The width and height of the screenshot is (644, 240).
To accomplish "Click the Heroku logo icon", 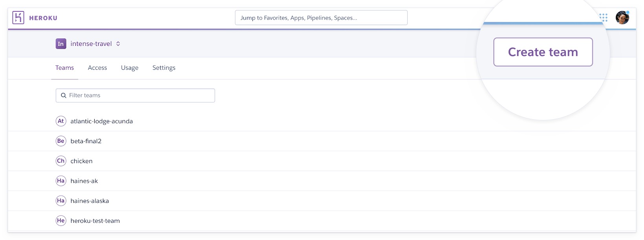I will (x=18, y=18).
